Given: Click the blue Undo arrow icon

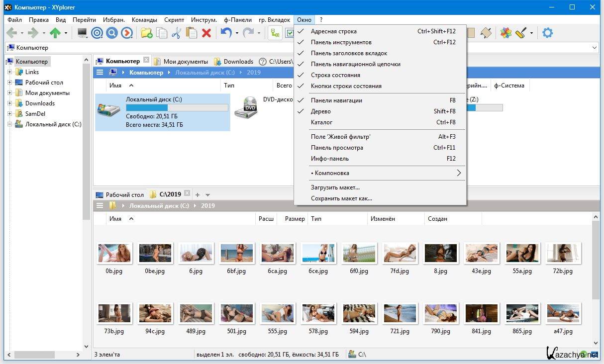Looking at the screenshot, I should click(226, 33).
